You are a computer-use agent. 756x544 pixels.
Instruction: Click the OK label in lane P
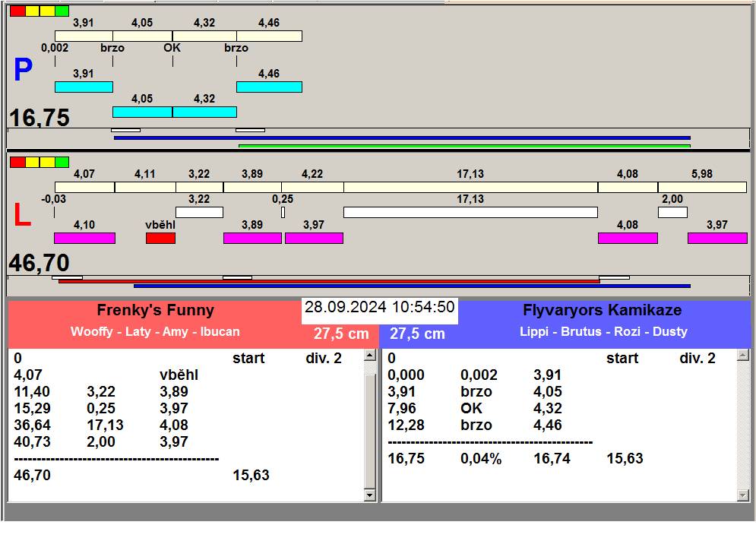tap(172, 48)
